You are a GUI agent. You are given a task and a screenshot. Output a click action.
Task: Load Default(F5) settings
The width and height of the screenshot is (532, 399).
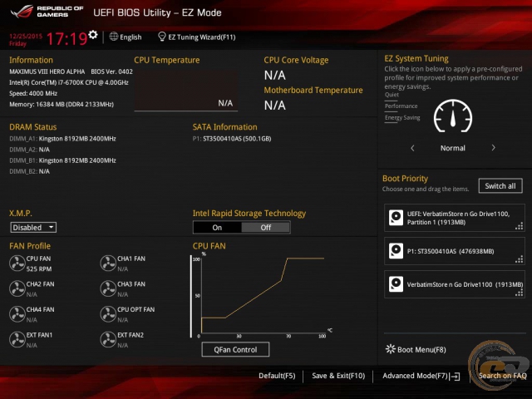click(x=277, y=376)
